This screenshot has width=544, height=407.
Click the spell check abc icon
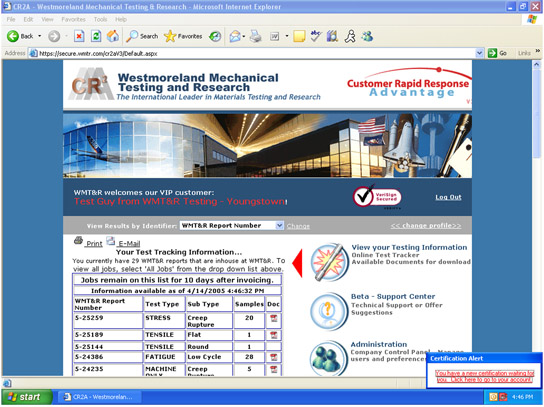(x=316, y=36)
